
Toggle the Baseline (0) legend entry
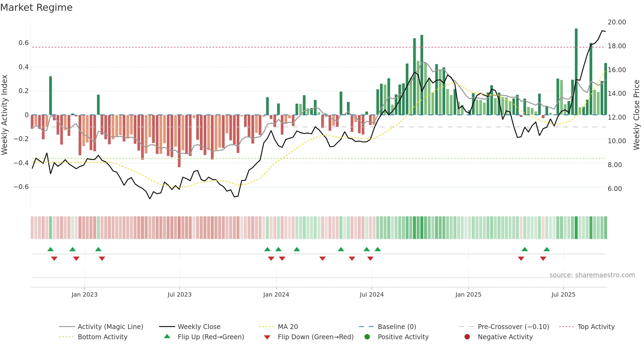pos(387,327)
